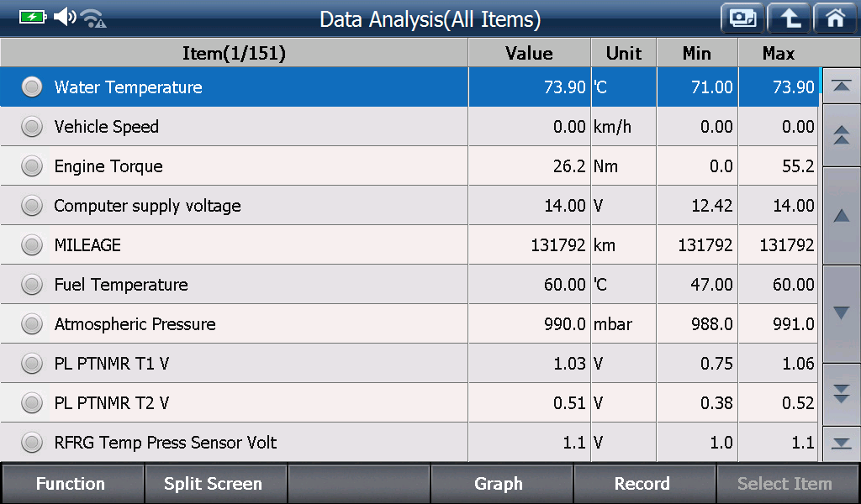
Task: Click the Value column header
Action: tap(530, 53)
